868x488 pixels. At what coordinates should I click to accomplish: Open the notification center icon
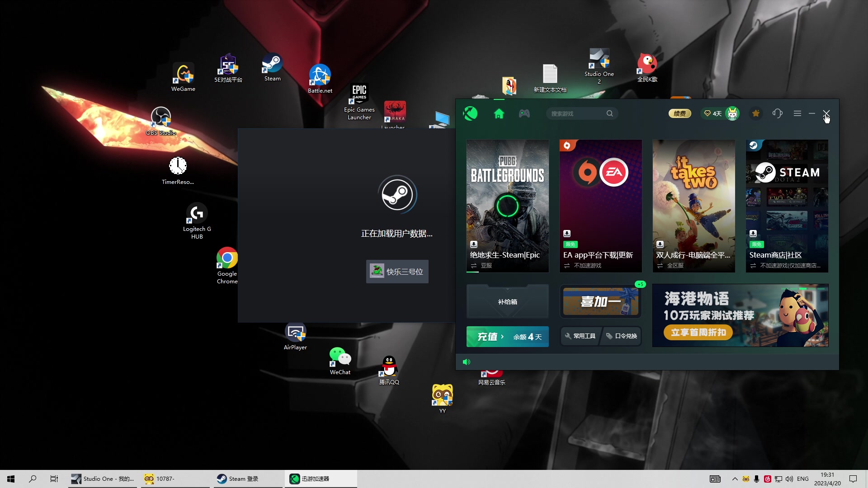click(x=853, y=479)
